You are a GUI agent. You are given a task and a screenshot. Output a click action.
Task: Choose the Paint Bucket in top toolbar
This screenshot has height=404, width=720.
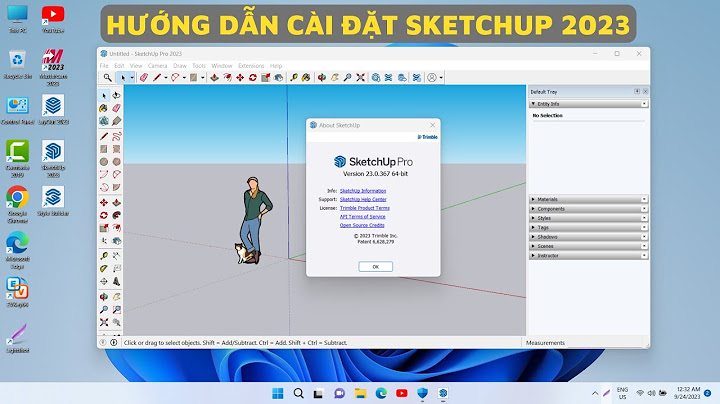[x=306, y=78]
